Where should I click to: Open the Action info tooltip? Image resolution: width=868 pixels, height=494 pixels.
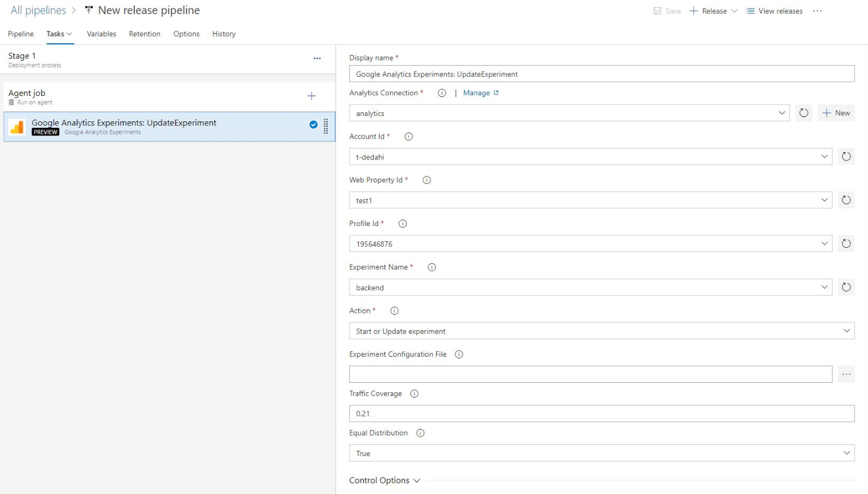[x=394, y=310]
